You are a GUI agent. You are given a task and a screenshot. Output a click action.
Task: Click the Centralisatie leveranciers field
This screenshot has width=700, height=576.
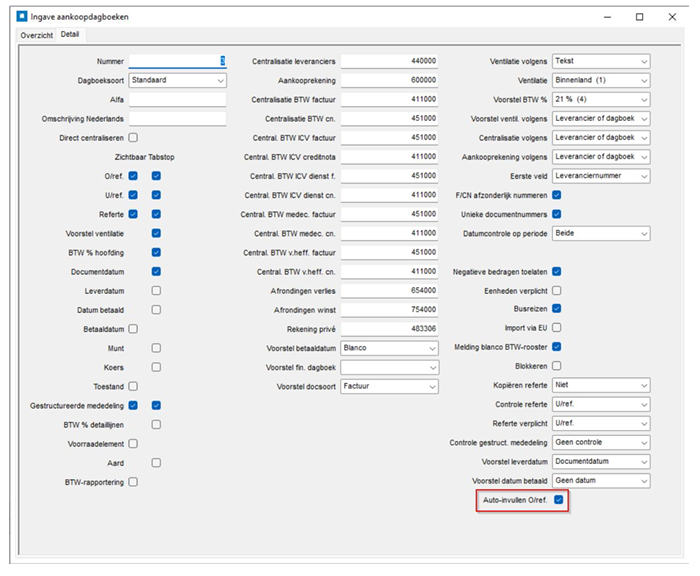pyautogui.click(x=389, y=61)
